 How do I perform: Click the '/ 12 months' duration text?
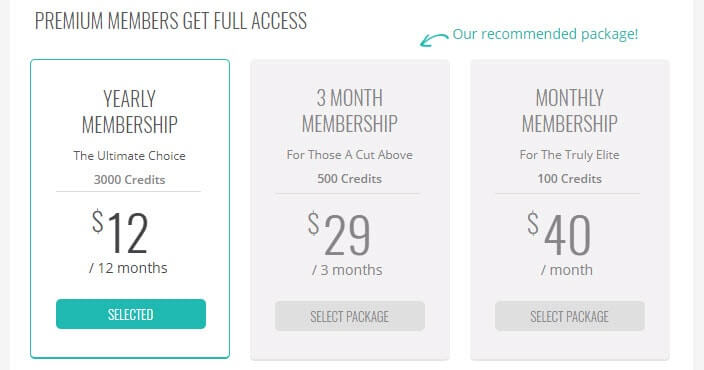coord(128,268)
